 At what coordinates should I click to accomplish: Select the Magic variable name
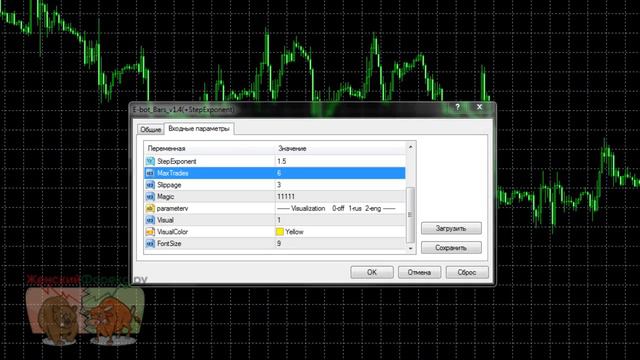(165, 196)
